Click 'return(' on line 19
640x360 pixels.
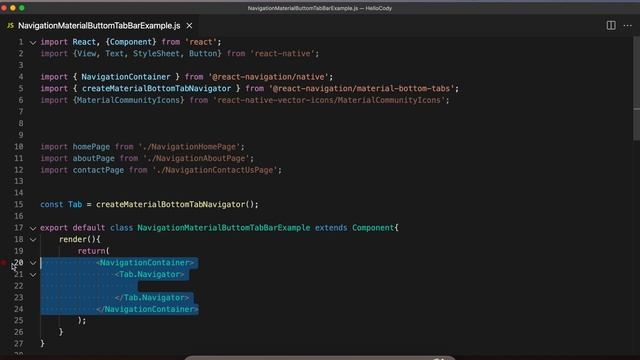[93, 251]
